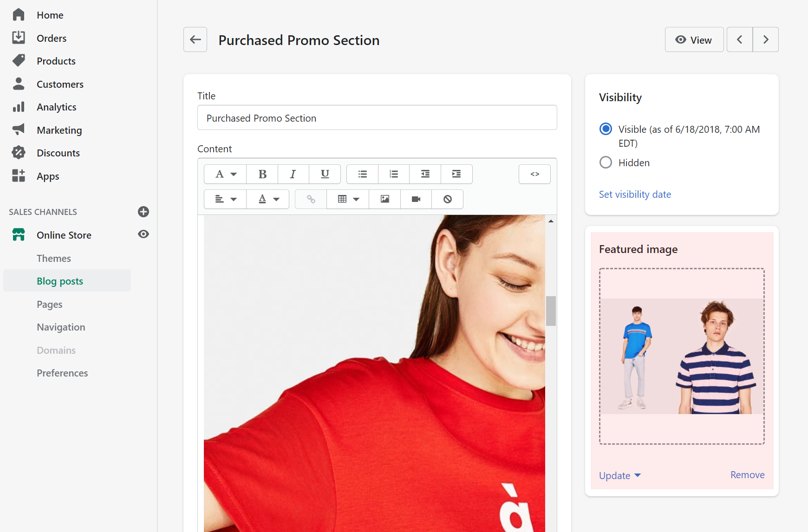The width and height of the screenshot is (808, 532).
Task: Expand the text alignment dropdown
Action: tap(226, 199)
